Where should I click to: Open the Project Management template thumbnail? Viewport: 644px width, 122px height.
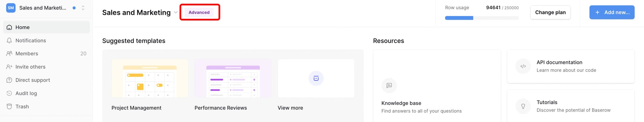[x=150, y=78]
